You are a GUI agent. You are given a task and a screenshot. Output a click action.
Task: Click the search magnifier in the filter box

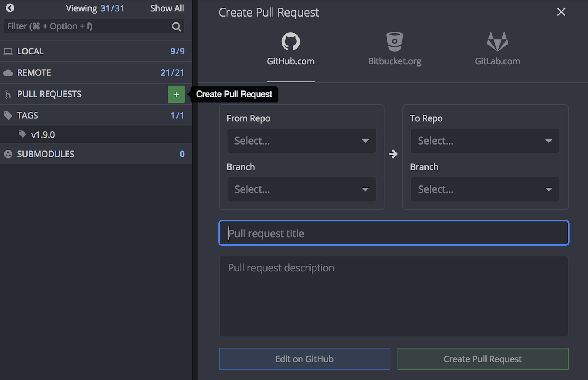click(176, 26)
